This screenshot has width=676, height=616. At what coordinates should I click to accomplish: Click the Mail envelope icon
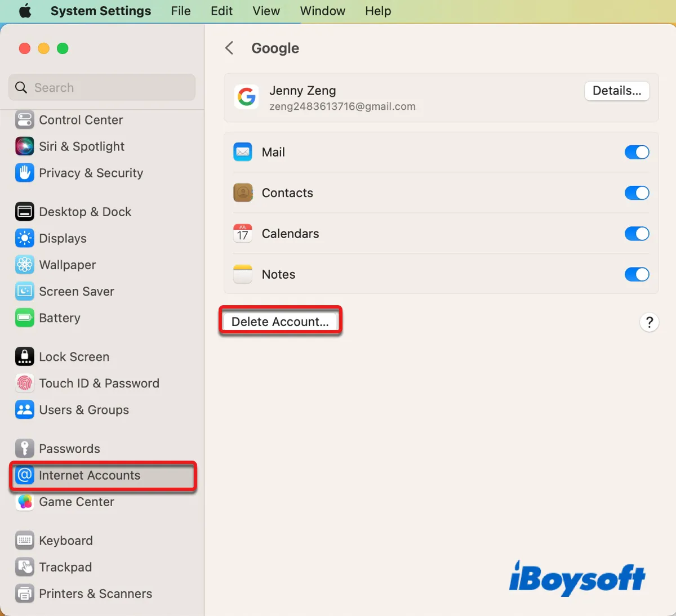[x=243, y=152]
